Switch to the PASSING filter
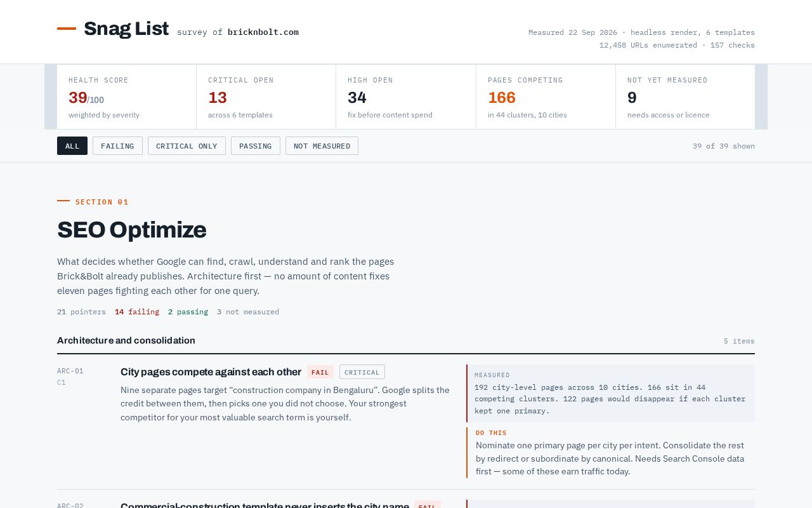Screen dimensions: 812x508 click(x=256, y=146)
